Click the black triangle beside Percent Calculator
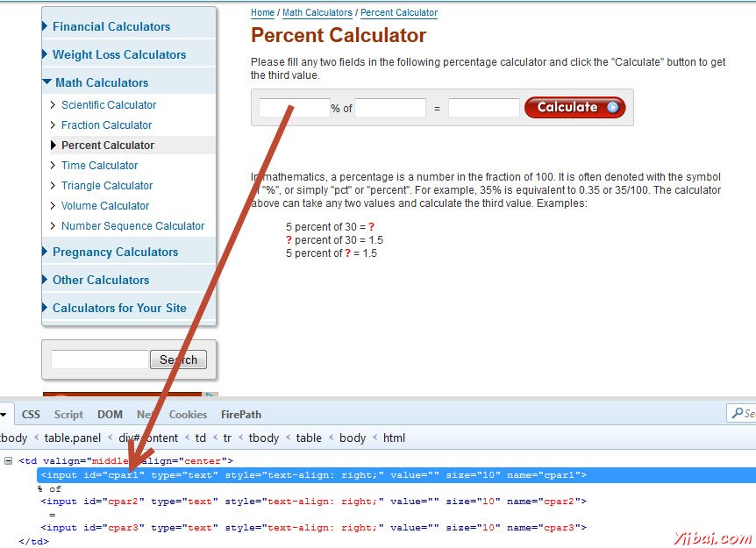This screenshot has height=548, width=756. pos(54,145)
